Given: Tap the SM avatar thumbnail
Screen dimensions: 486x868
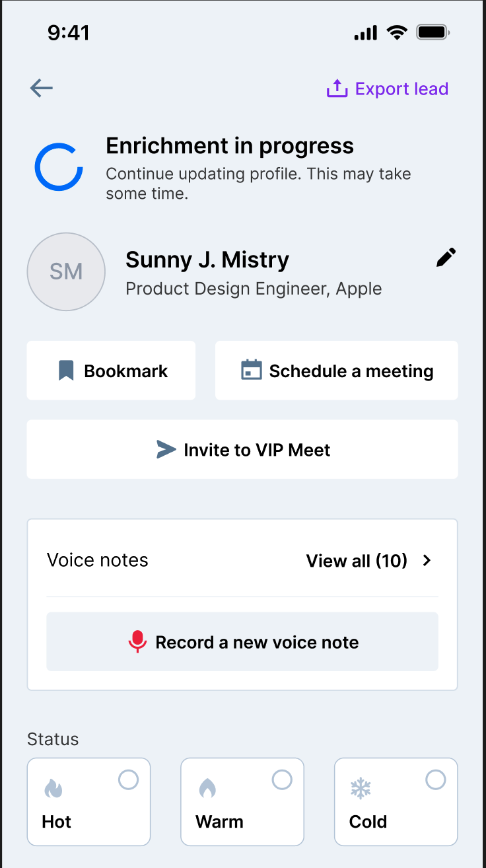Looking at the screenshot, I should [x=66, y=271].
